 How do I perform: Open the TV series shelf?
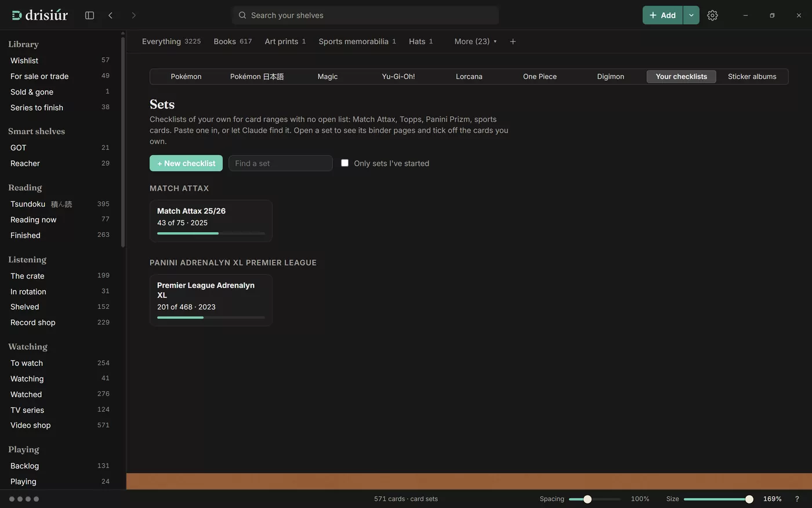[60, 410]
